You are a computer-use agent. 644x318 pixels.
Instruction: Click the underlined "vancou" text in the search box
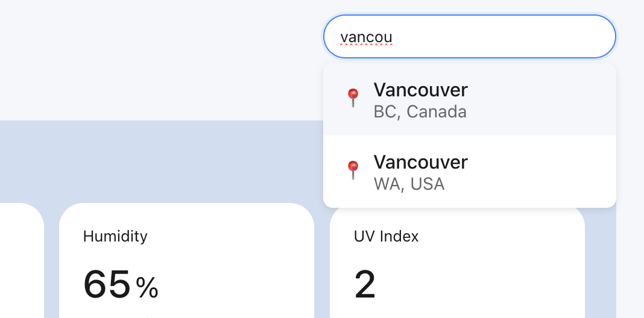click(x=367, y=37)
